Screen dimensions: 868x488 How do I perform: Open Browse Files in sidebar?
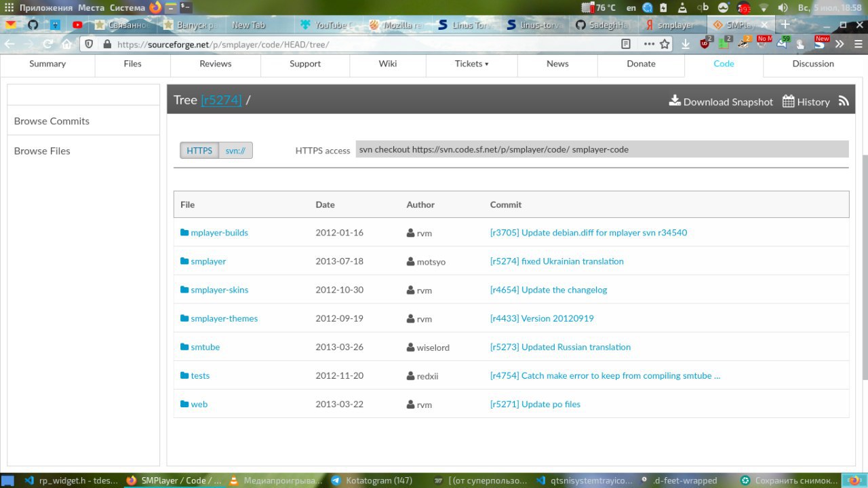click(42, 151)
